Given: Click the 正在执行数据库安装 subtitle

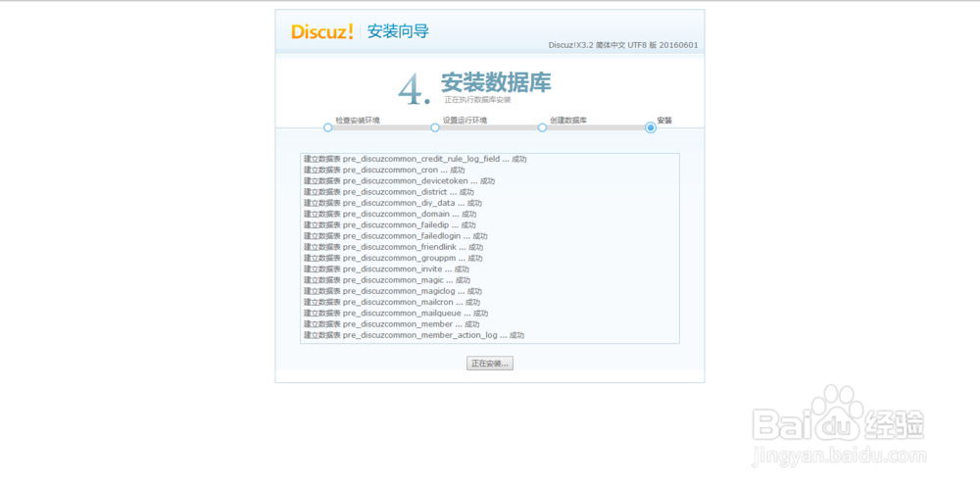Looking at the screenshot, I should coord(478,100).
